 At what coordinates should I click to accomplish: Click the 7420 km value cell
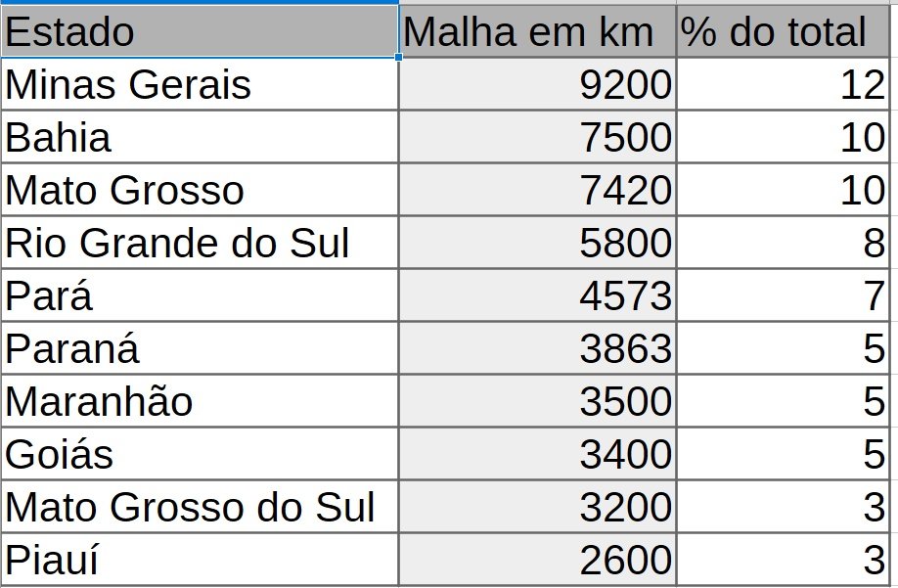(537, 190)
